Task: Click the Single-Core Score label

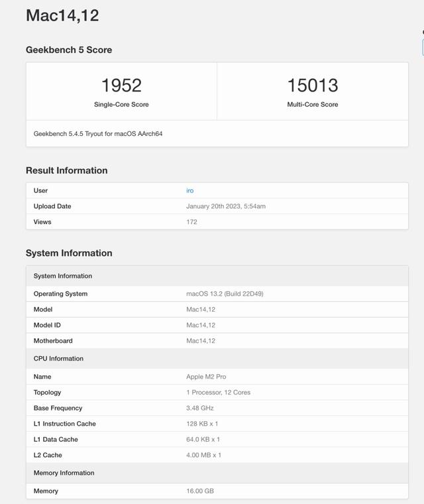Action: coord(121,105)
